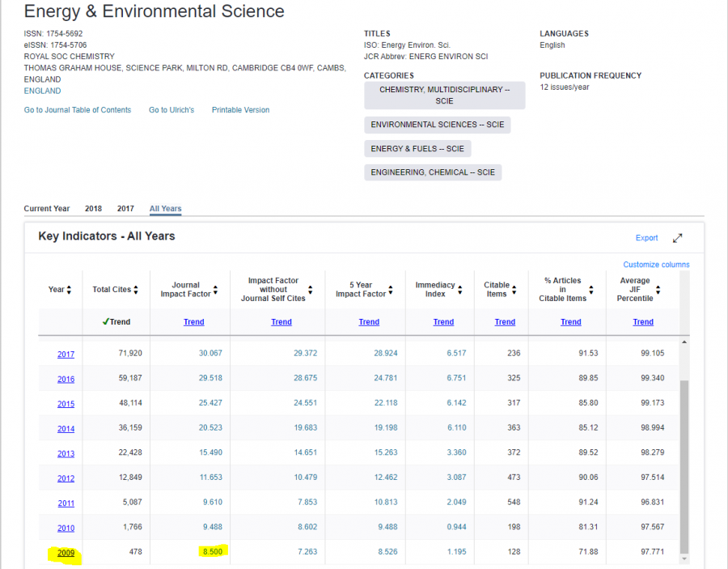The image size is (728, 569).
Task: Sort table by Year column arrows
Action: coord(69,290)
